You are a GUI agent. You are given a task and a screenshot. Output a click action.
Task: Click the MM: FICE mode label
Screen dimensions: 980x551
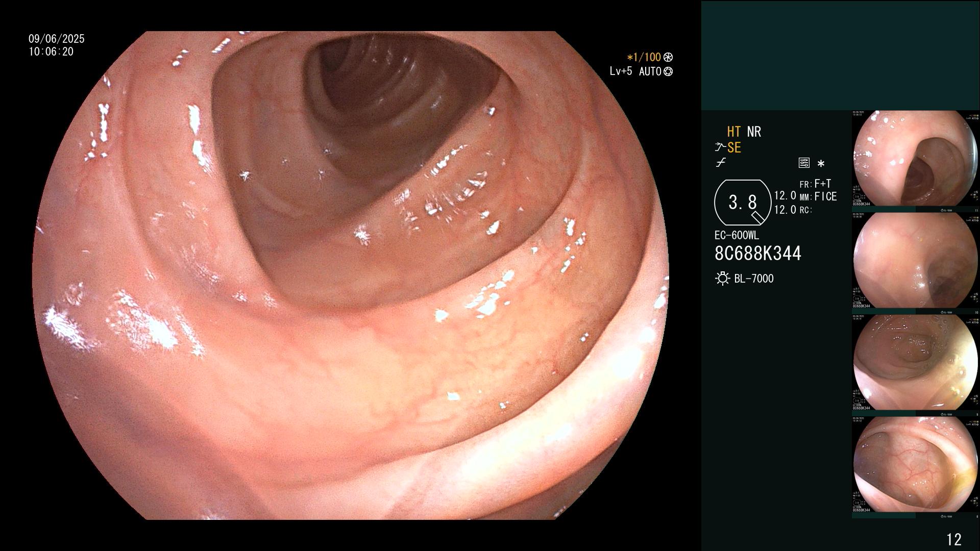pos(818,196)
